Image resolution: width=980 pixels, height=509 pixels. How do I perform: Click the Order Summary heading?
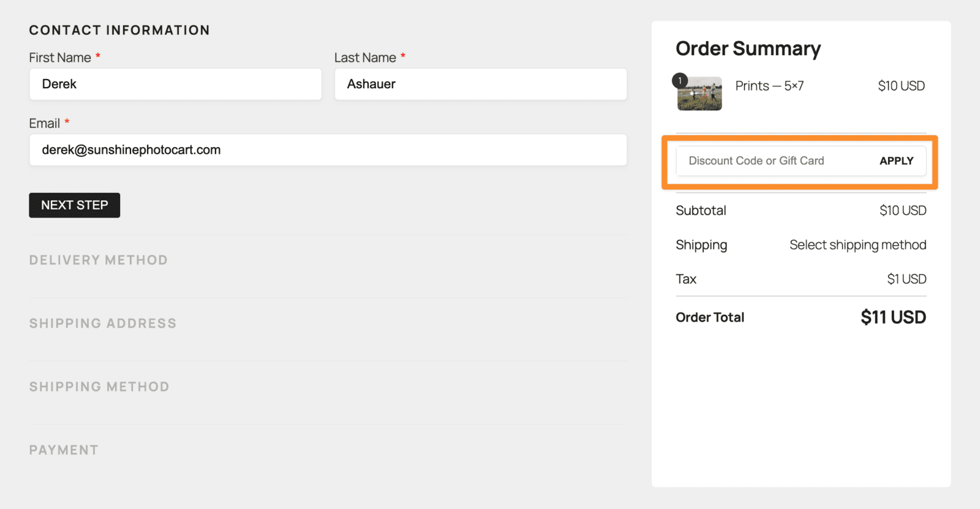coord(748,48)
